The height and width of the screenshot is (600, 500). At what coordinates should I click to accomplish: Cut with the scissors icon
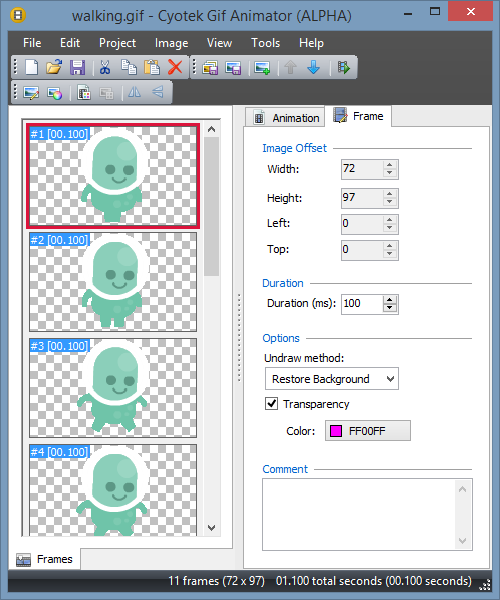(105, 67)
